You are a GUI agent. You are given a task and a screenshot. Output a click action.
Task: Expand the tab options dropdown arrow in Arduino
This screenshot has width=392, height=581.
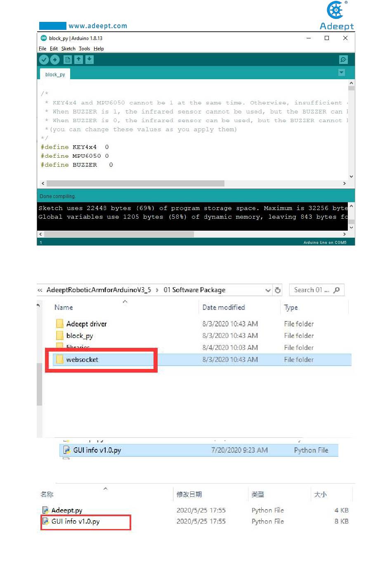click(x=342, y=73)
